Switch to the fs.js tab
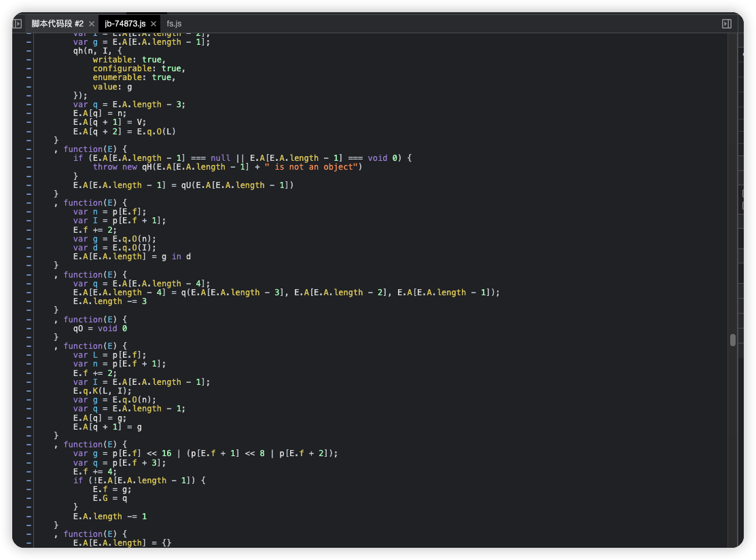 coord(174,24)
